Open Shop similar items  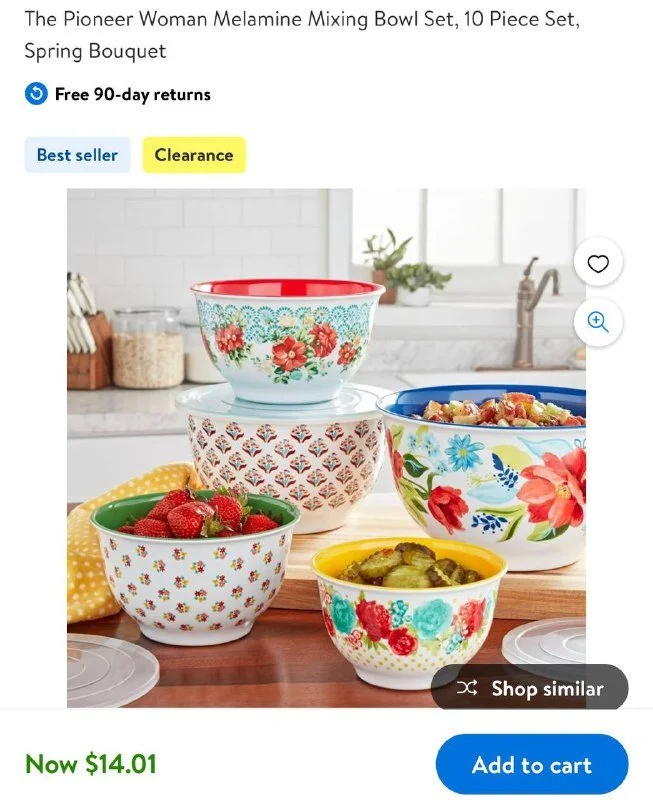coord(530,688)
